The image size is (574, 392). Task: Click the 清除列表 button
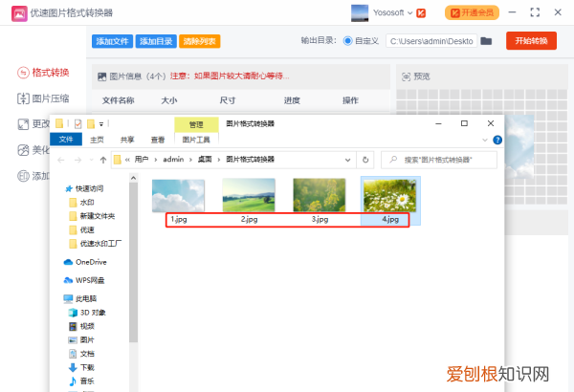200,41
